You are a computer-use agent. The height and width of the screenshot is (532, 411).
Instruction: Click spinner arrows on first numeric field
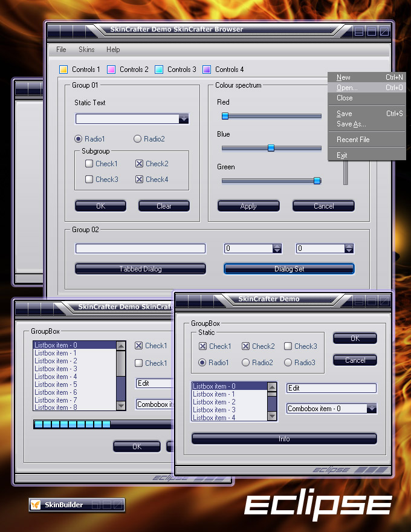coord(277,248)
